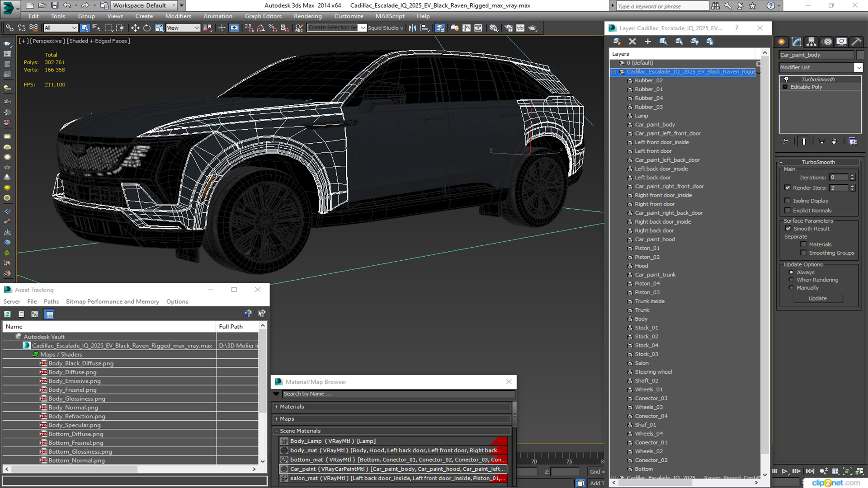This screenshot has width=868, height=488.
Task: Enable Separate by Materials checkbox
Action: click(x=803, y=244)
